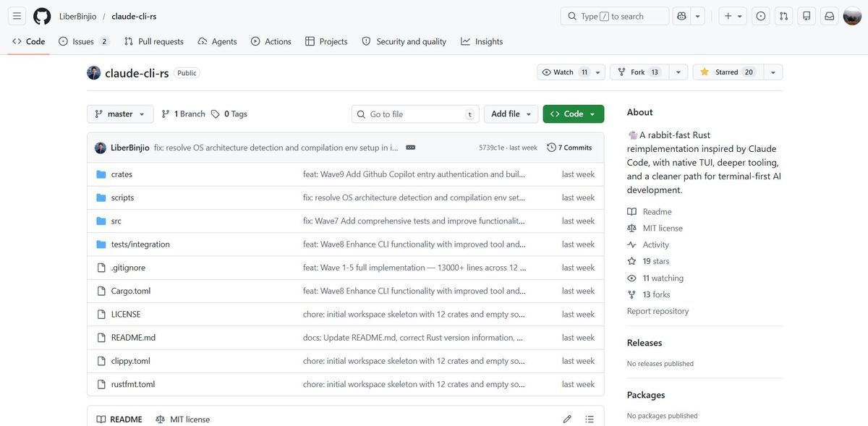Expand the Add file dropdown

pyautogui.click(x=511, y=114)
